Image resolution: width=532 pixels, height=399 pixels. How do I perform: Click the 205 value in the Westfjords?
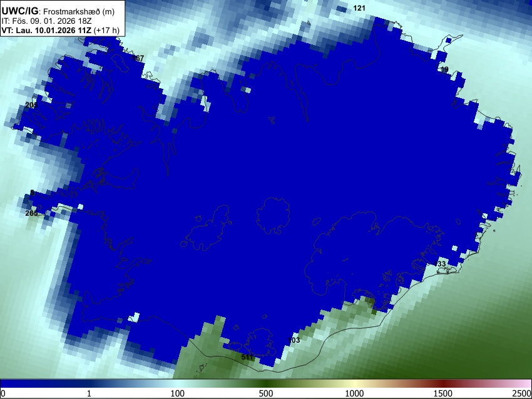[x=31, y=105]
